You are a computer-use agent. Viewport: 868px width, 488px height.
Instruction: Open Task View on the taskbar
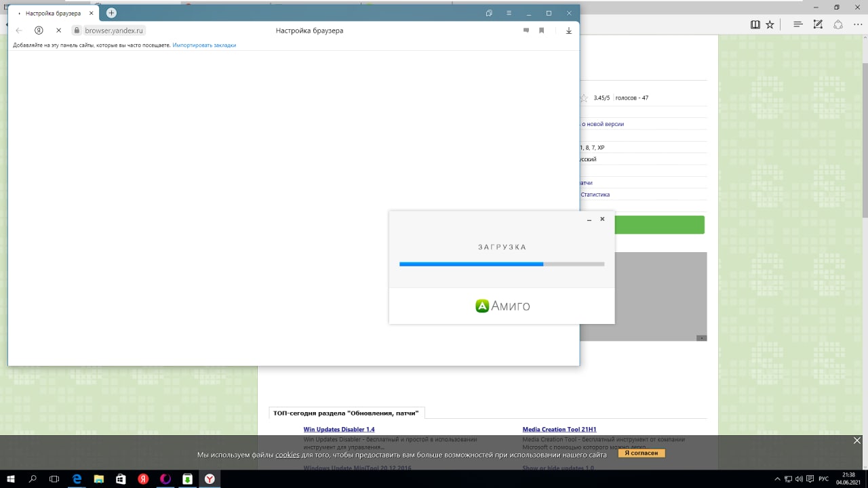(54, 479)
